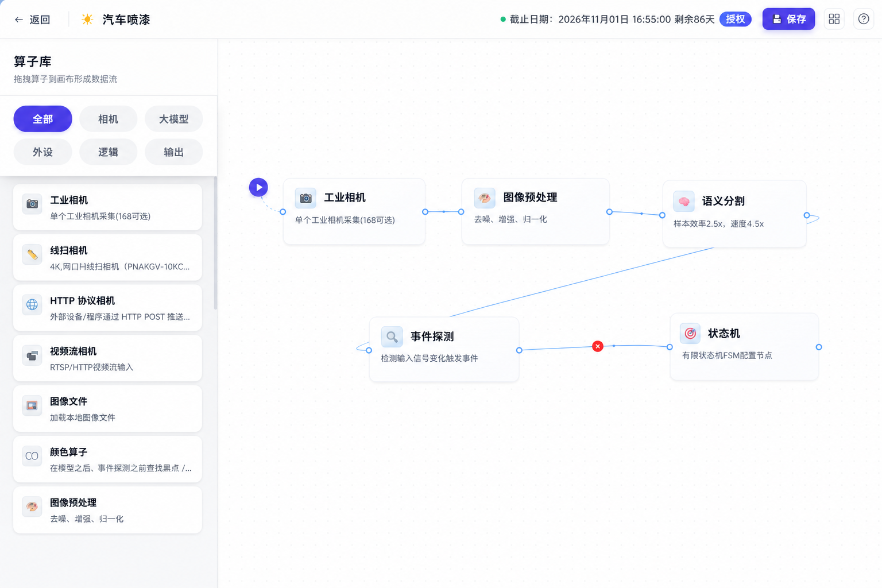Screen dimensions: 882x588
Task: Click the 颜色算子 CO icon
Action: 32,456
